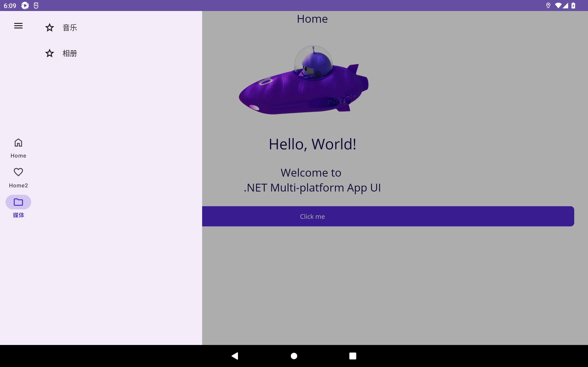Tap the Android recent apps square button
Image resolution: width=588 pixels, height=367 pixels.
(353, 356)
